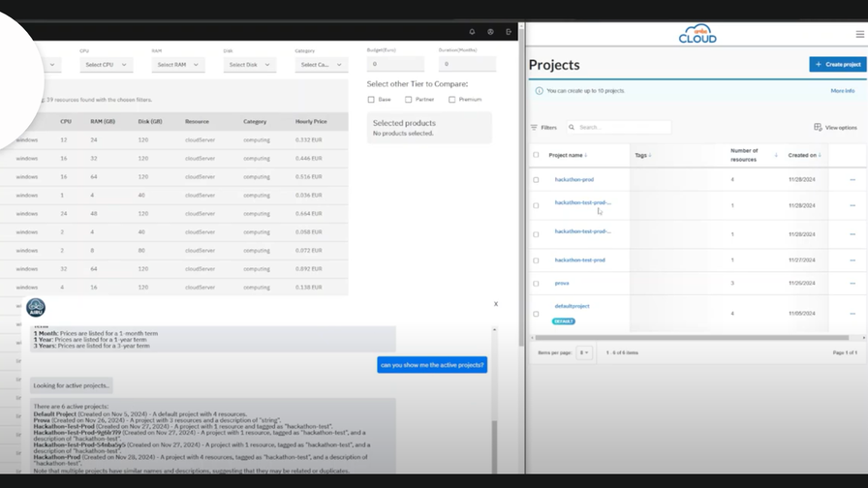868x488 pixels.
Task: Open the user account icon
Action: coord(490,32)
